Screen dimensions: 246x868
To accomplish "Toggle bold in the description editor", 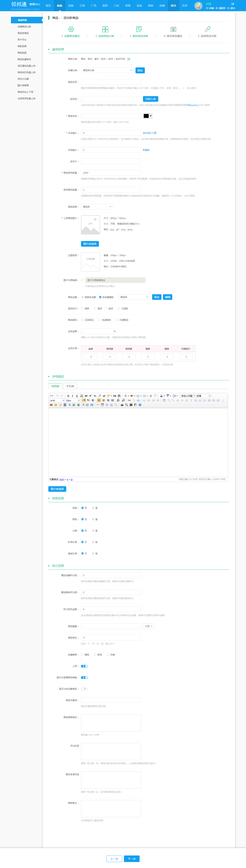I will [x=68, y=396].
